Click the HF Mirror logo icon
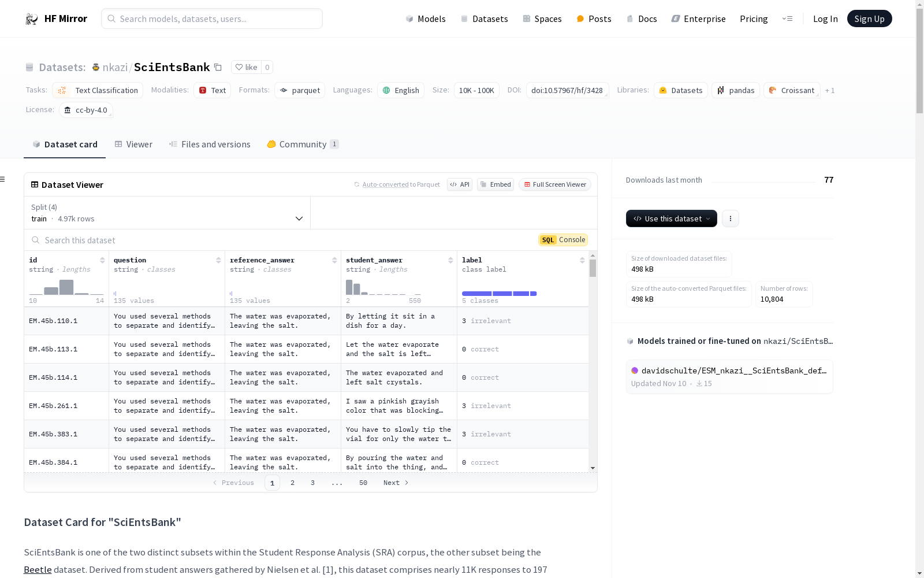The height and width of the screenshot is (578, 924). tap(32, 19)
